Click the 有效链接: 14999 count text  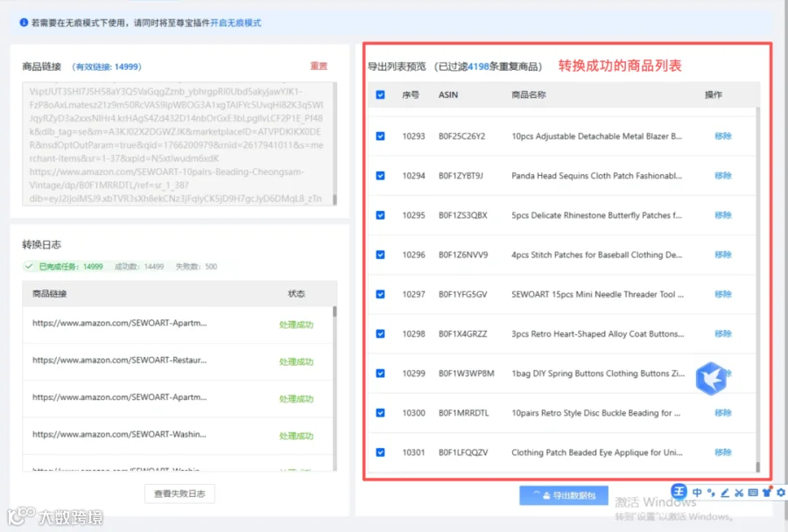(x=107, y=66)
